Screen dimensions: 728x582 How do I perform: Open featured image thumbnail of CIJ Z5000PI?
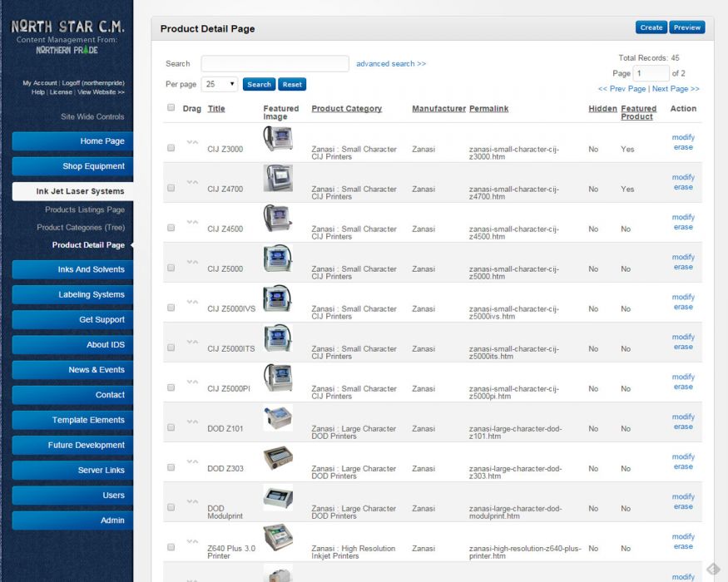[278, 377]
